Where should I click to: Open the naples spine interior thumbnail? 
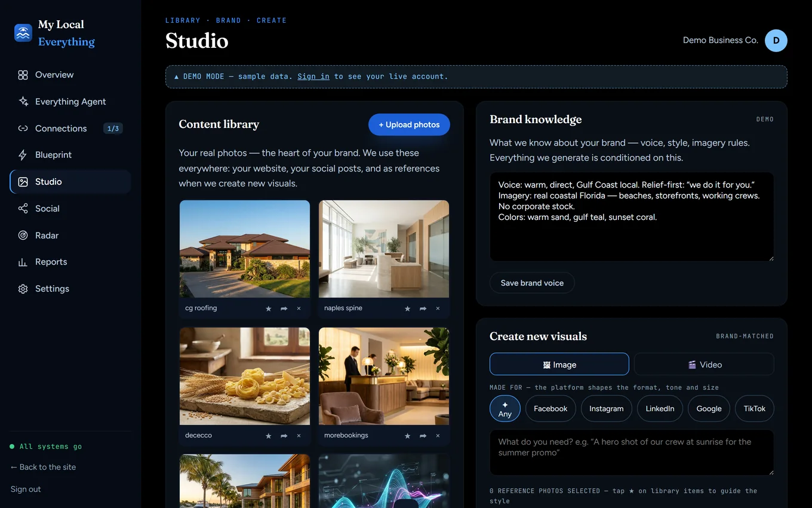click(384, 249)
